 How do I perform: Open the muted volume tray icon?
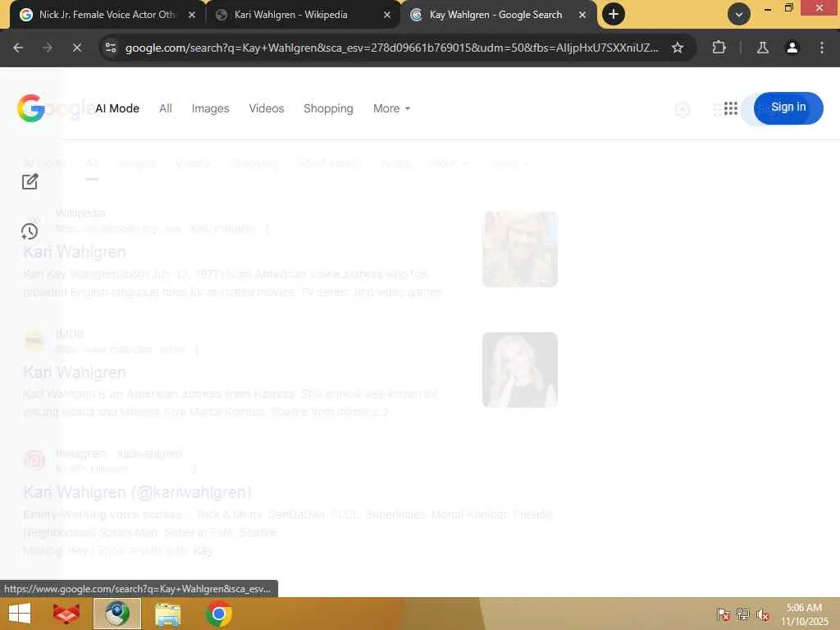762,614
